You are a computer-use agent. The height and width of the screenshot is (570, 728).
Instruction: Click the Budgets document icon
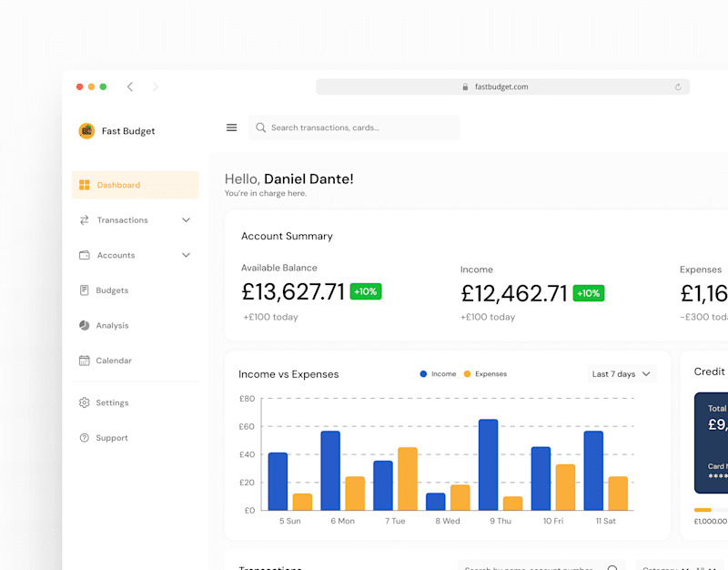pyautogui.click(x=84, y=290)
